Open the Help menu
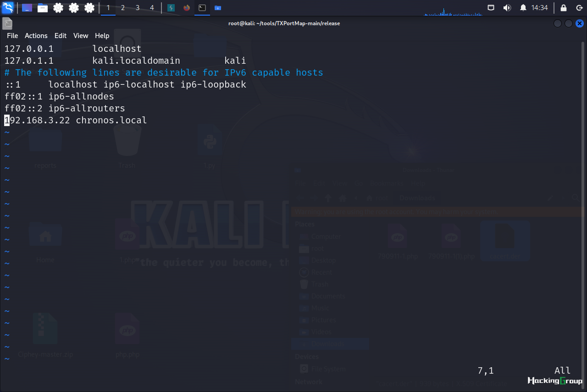587x392 pixels. pyautogui.click(x=102, y=35)
